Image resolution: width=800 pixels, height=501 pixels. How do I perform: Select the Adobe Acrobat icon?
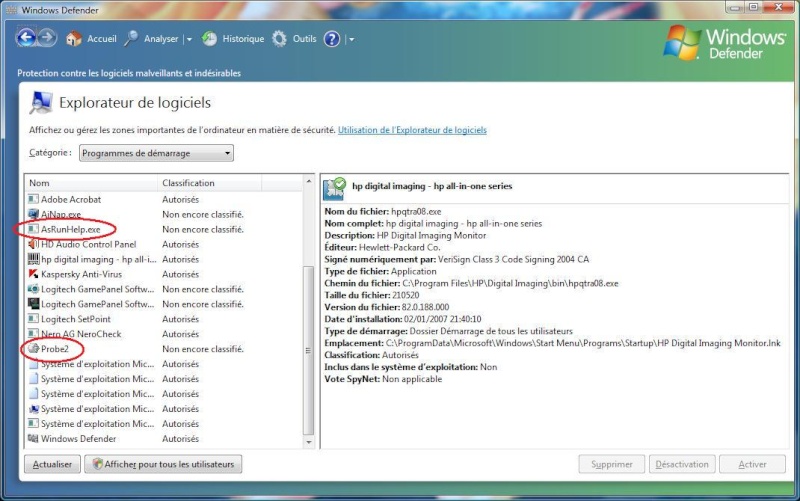[x=33, y=199]
